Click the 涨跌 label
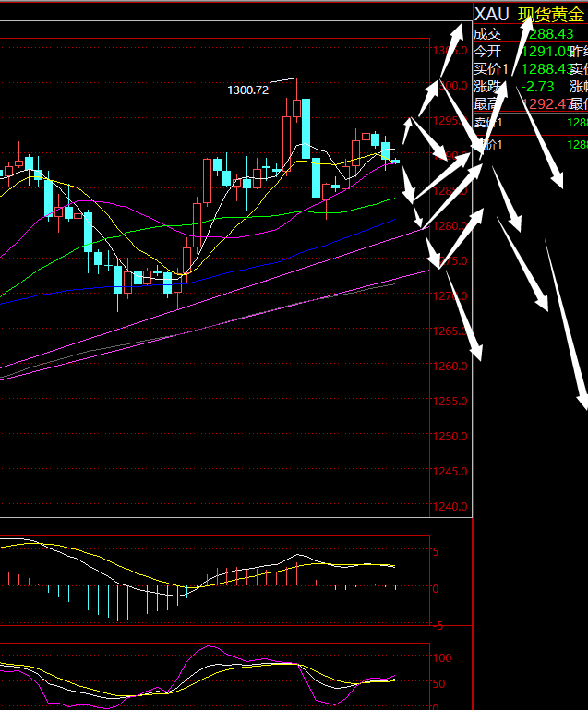Viewport: 588px width, 710px height. coord(487,87)
